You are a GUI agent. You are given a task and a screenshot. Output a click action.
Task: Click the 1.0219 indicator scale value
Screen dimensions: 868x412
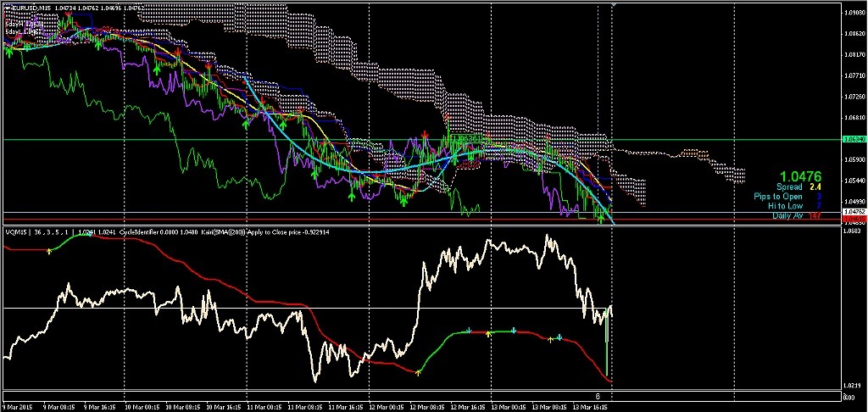click(x=852, y=386)
